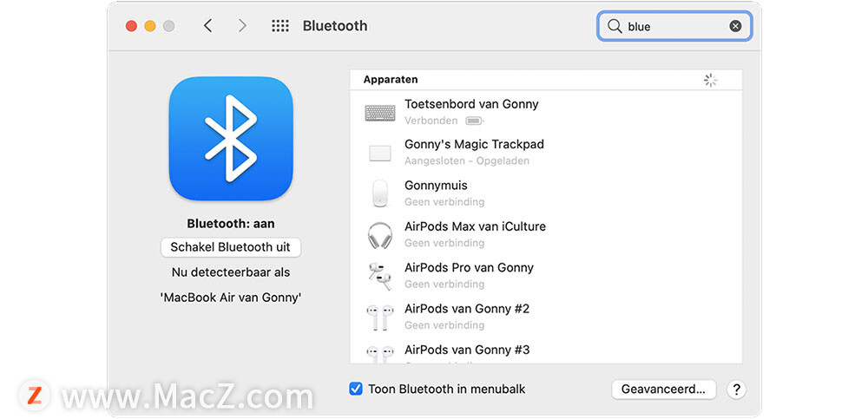Click the Magic Trackpad device icon

[x=379, y=154]
